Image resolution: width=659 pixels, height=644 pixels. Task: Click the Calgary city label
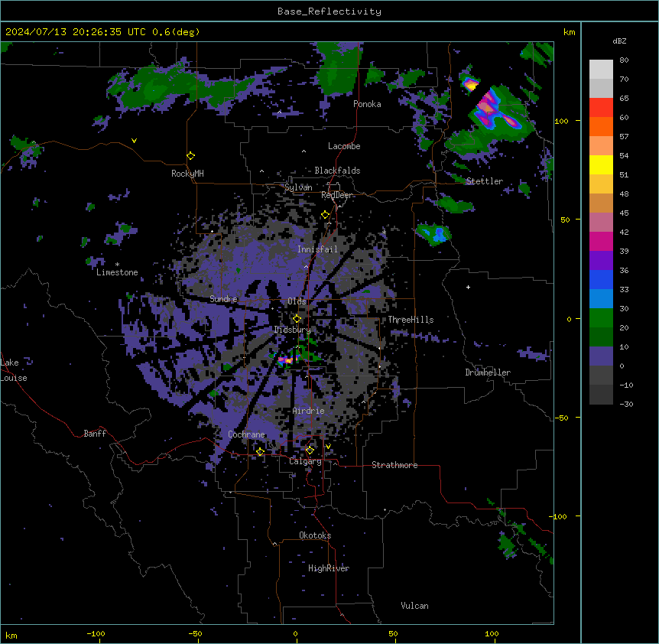click(305, 461)
